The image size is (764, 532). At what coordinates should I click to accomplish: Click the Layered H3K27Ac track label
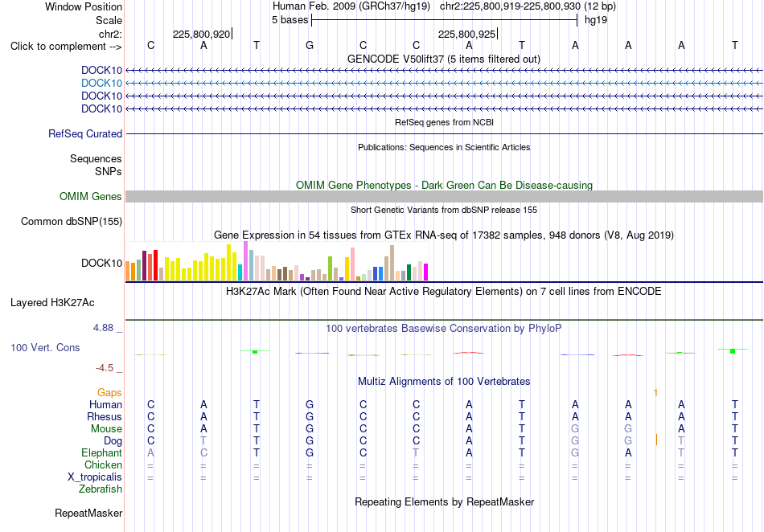(52, 303)
